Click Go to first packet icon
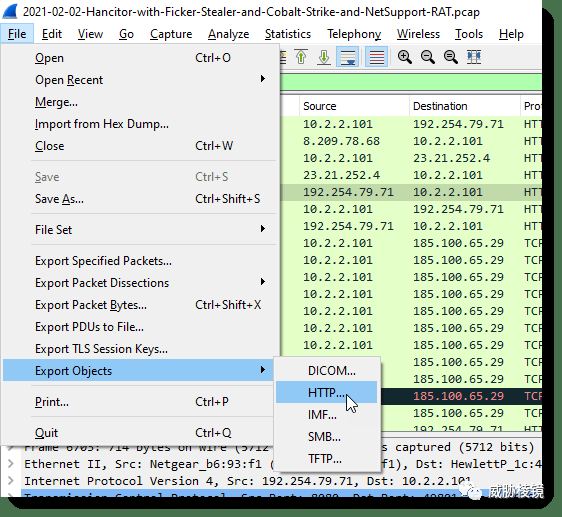562x517 pixels. coord(301,57)
